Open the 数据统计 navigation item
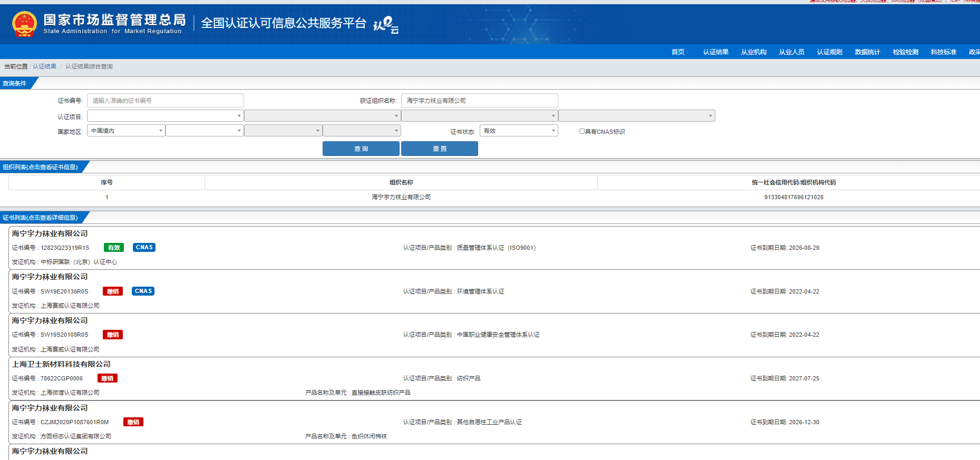Image resolution: width=980 pixels, height=460 pixels. (867, 52)
